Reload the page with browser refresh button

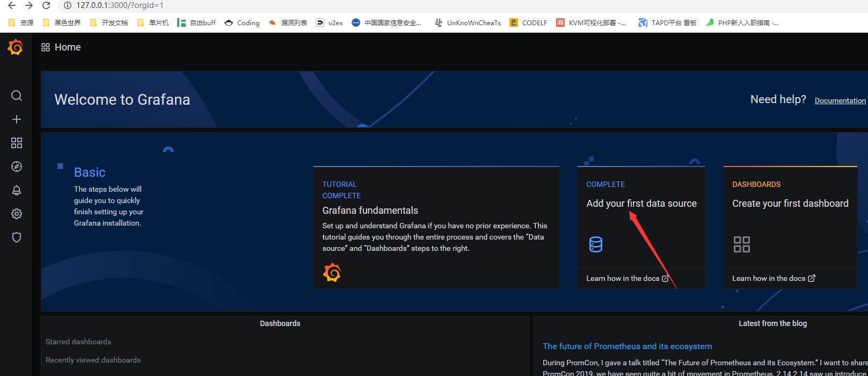click(x=46, y=5)
